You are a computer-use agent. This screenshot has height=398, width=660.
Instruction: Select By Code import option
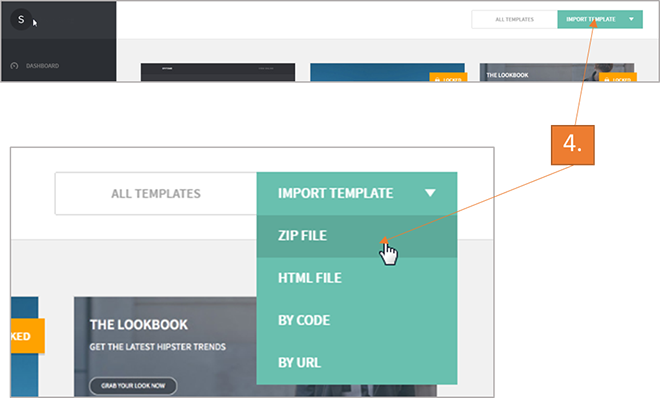click(x=357, y=320)
